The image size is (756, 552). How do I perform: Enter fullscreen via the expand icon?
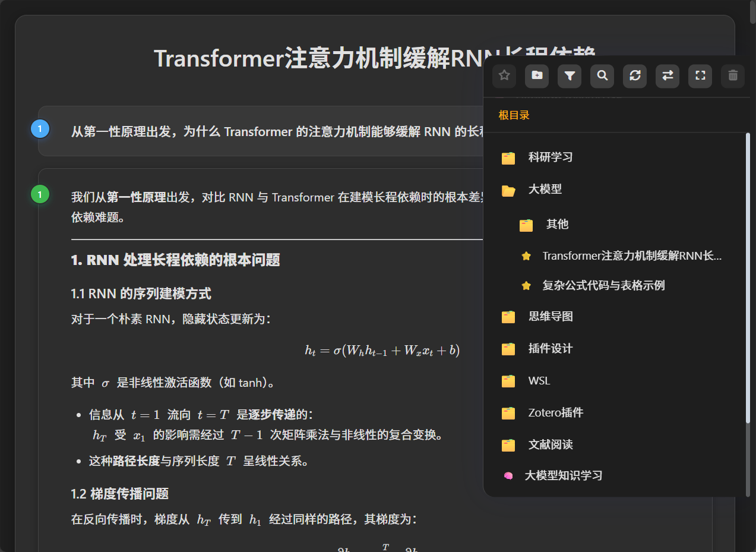[700, 76]
